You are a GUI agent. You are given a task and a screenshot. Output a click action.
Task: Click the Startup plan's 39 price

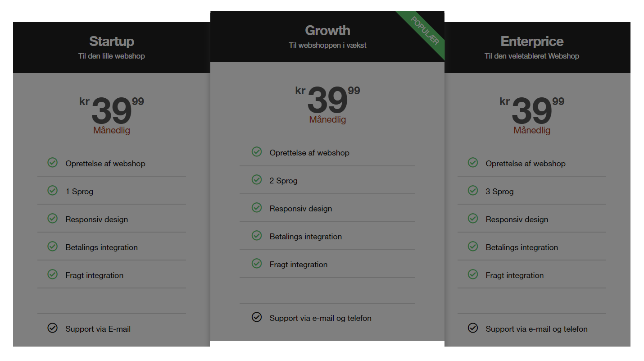pyautogui.click(x=112, y=111)
